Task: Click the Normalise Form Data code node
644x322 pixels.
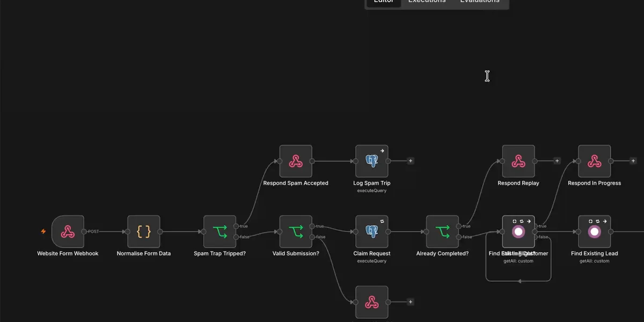Action: click(144, 232)
